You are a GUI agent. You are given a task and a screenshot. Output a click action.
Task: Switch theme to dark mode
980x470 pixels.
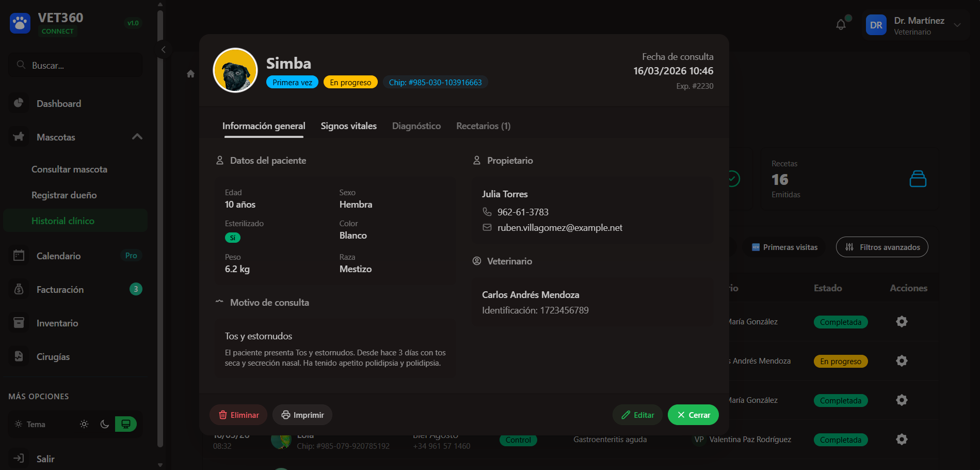tap(105, 424)
